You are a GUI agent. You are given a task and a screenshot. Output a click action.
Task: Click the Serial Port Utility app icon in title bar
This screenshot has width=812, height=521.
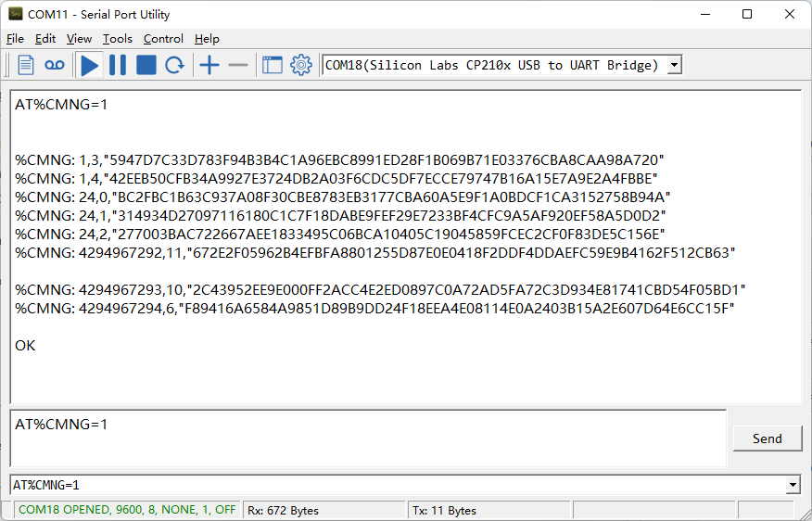click(x=16, y=14)
